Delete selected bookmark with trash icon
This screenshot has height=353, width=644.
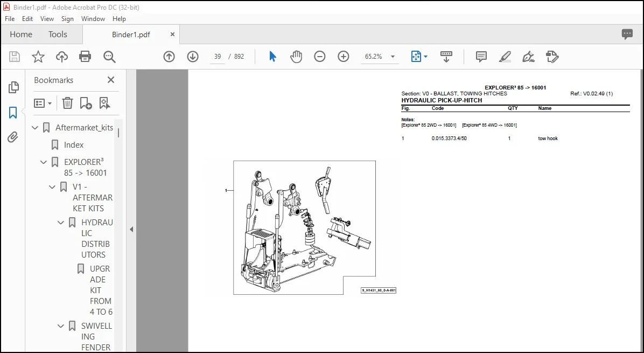(67, 103)
